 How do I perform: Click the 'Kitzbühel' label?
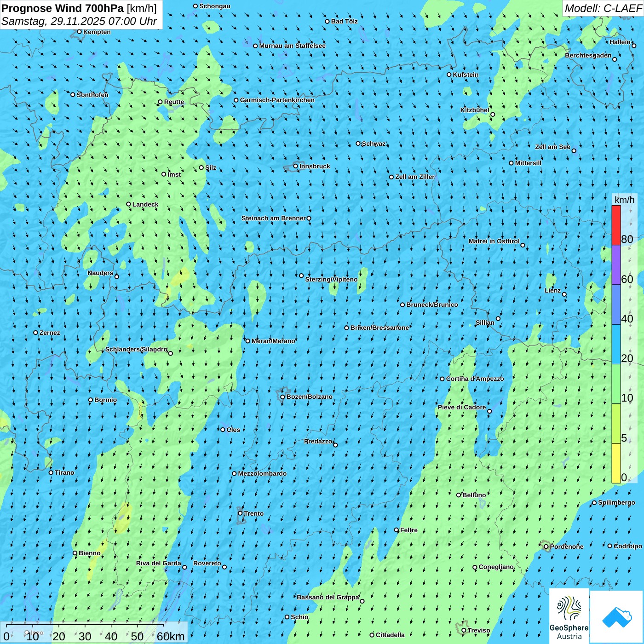(x=475, y=110)
